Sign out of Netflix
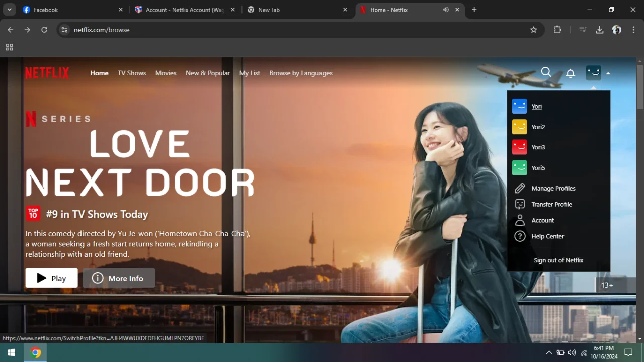The width and height of the screenshot is (644, 362). pyautogui.click(x=558, y=260)
